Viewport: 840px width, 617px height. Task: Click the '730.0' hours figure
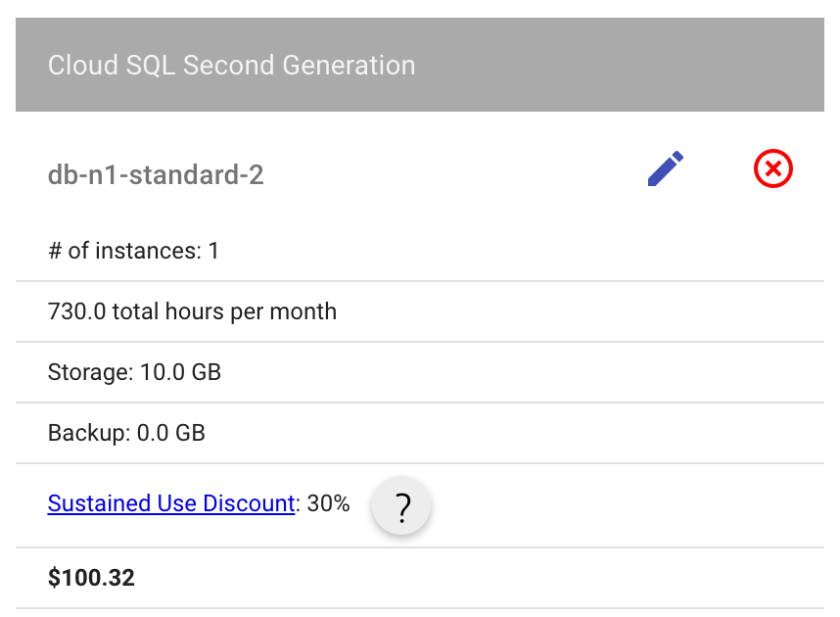point(76,311)
